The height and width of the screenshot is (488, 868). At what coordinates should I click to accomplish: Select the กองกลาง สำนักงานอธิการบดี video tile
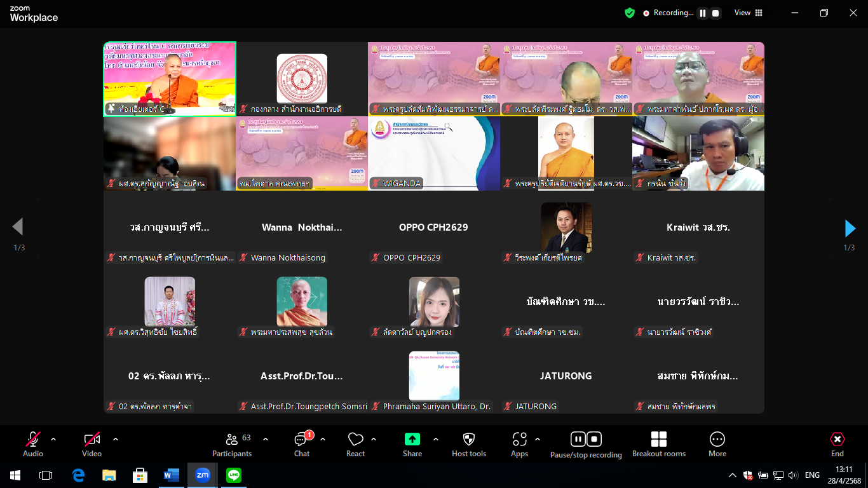click(302, 79)
